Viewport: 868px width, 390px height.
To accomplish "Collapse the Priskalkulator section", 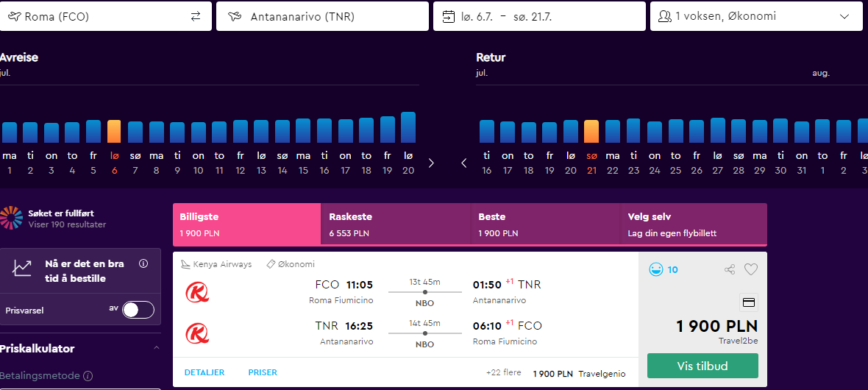I will point(156,348).
